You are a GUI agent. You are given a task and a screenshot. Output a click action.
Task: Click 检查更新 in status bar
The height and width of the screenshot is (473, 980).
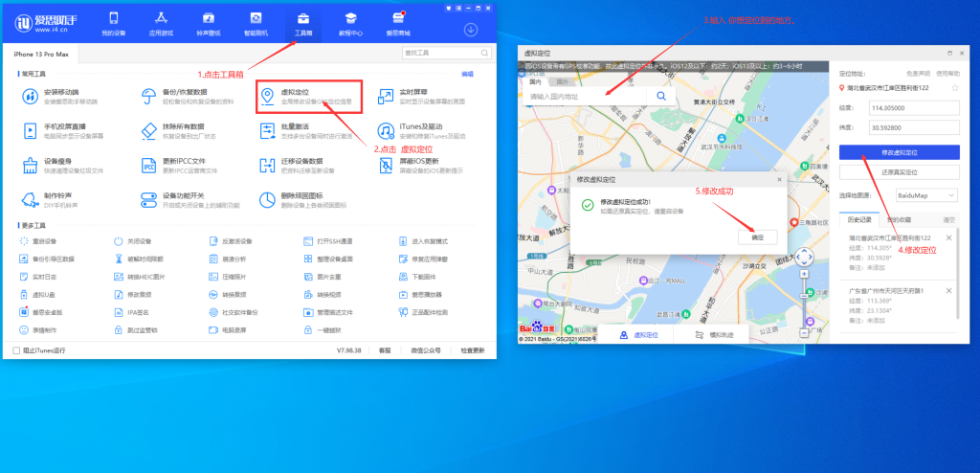click(472, 350)
